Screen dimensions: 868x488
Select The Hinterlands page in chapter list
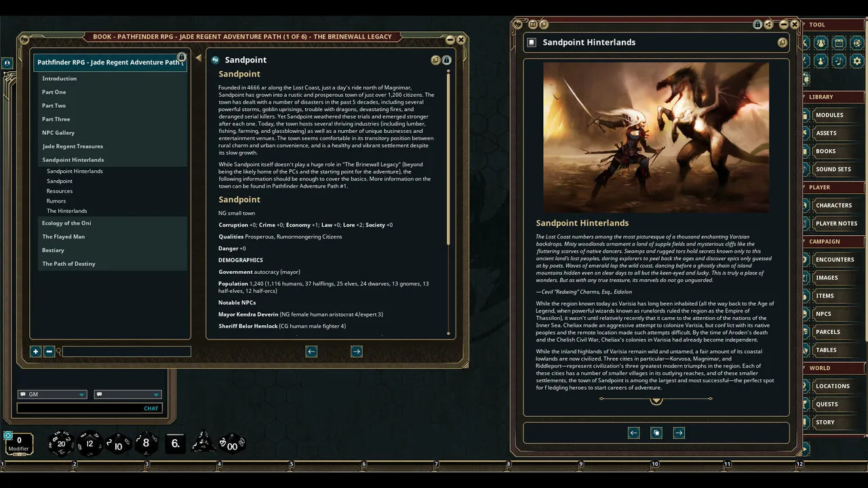tap(67, 211)
